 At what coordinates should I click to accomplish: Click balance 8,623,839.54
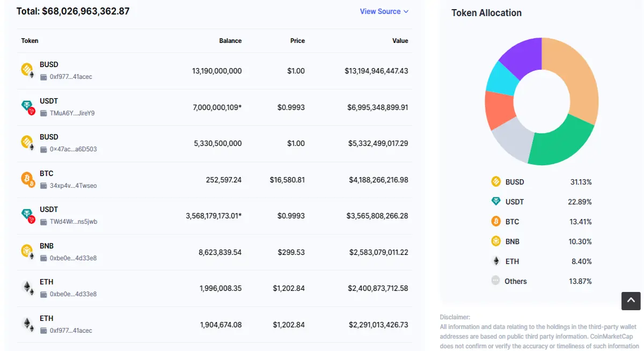tap(220, 252)
